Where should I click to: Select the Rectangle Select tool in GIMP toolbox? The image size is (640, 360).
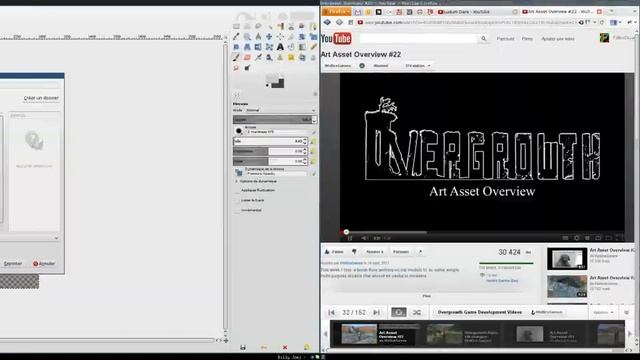236,26
